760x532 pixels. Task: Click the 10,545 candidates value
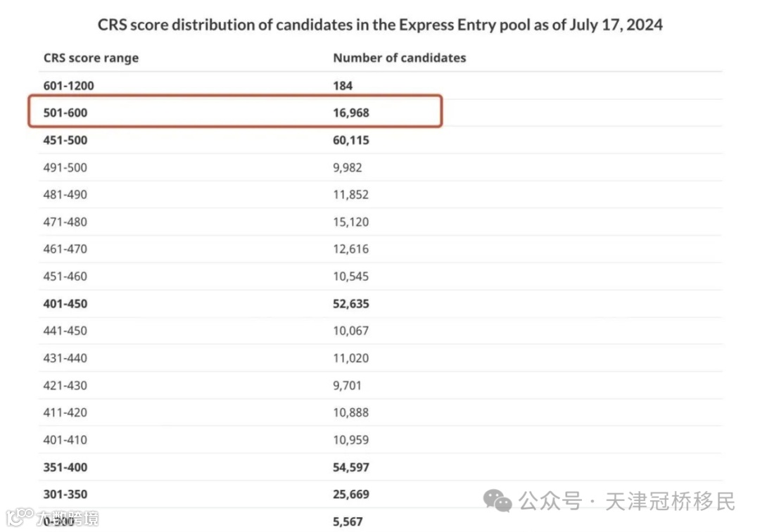click(x=350, y=277)
